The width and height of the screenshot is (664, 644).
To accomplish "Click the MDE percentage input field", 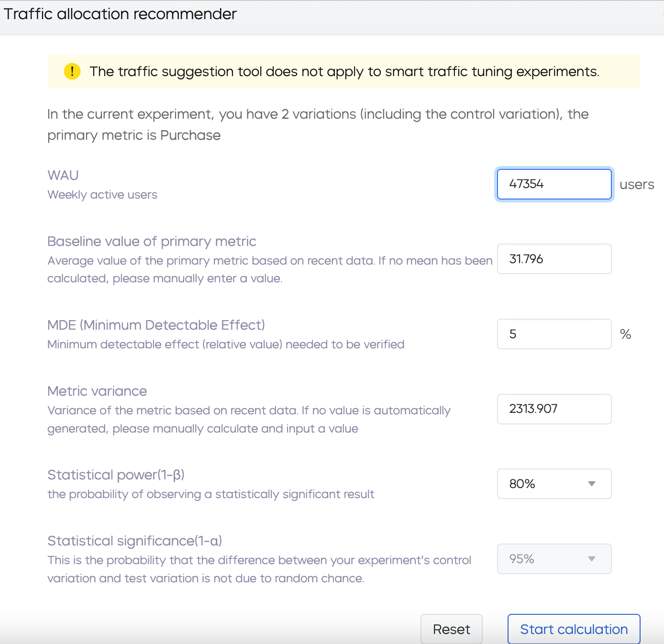I will (x=554, y=334).
